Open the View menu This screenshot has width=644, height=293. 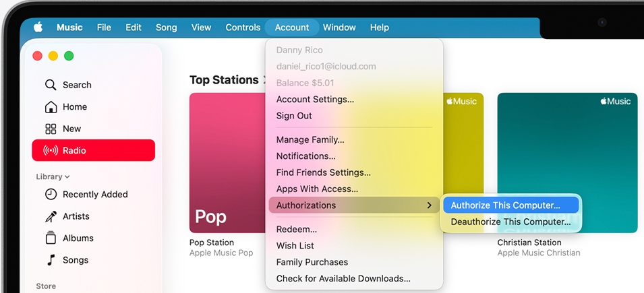click(201, 28)
